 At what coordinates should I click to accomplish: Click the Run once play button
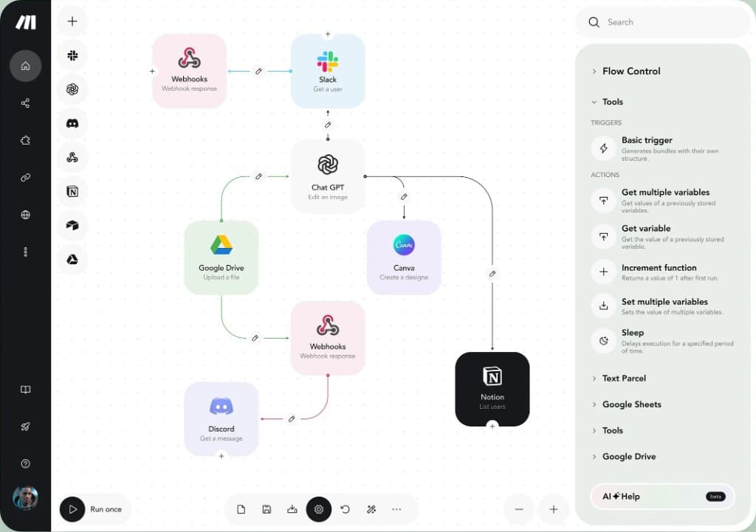72,509
